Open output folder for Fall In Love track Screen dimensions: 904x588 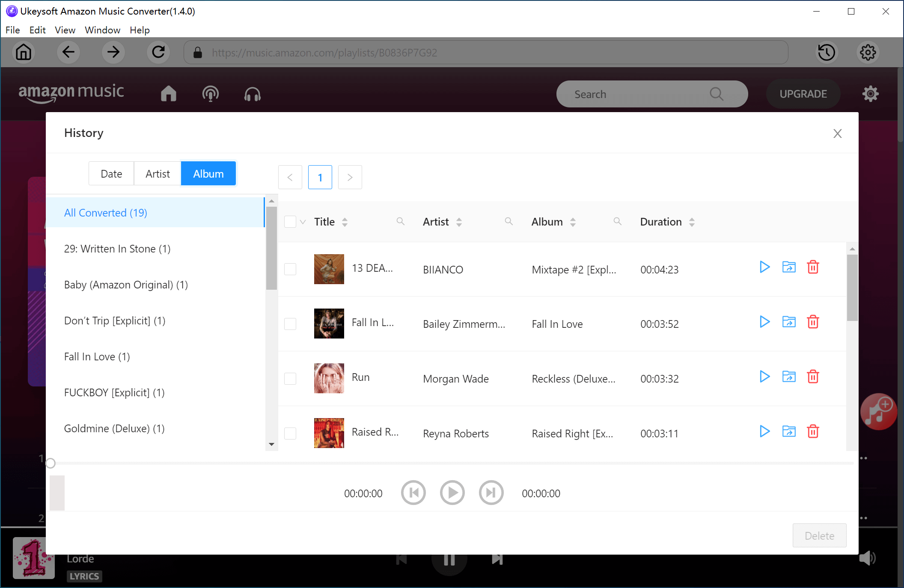[x=789, y=322]
